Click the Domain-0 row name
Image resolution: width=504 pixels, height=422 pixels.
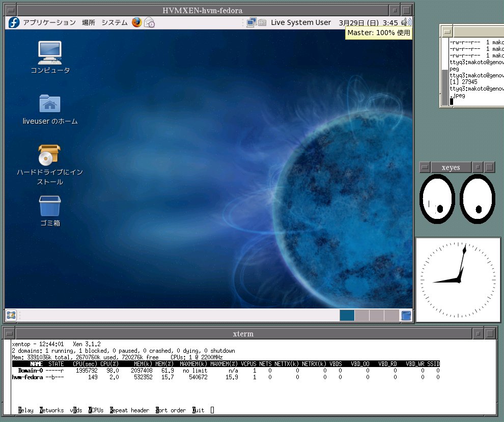click(30, 371)
